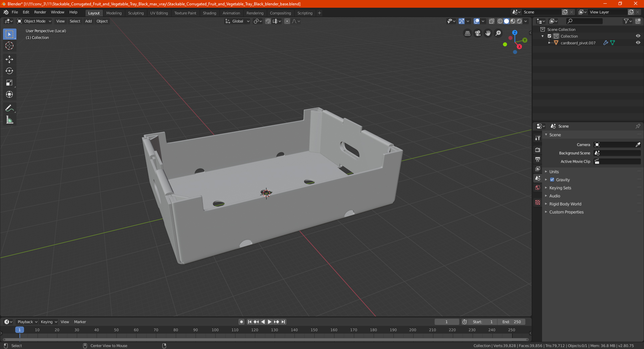Toggle X-ray mode in viewport

tap(491, 21)
